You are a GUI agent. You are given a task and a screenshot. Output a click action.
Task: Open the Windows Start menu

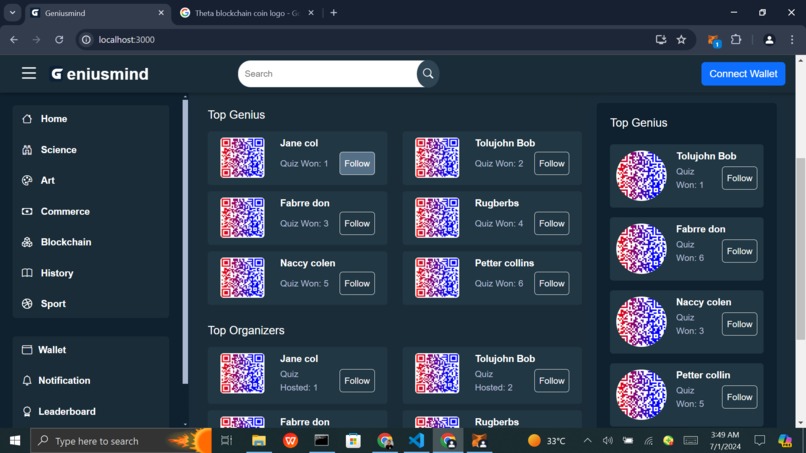pos(15,441)
